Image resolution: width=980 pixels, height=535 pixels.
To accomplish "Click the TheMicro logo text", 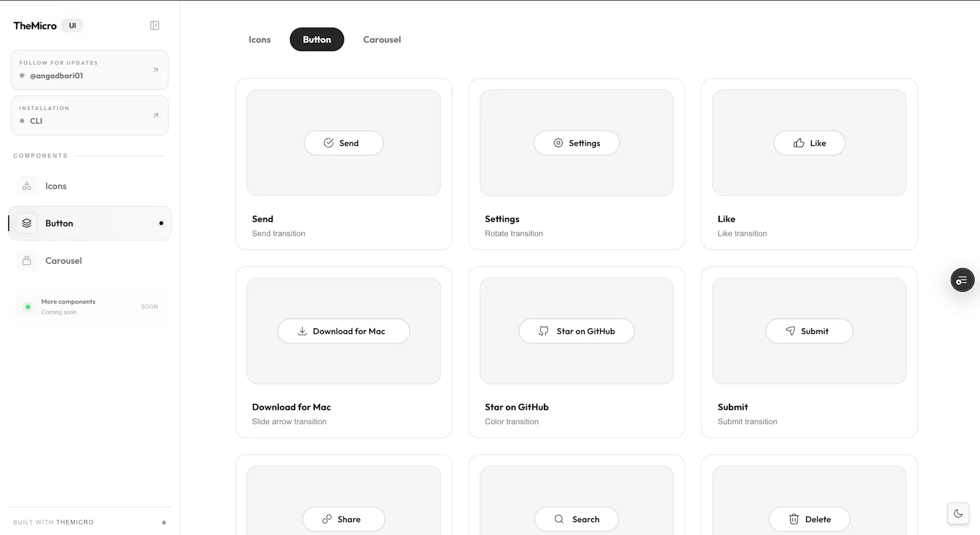I will point(35,26).
